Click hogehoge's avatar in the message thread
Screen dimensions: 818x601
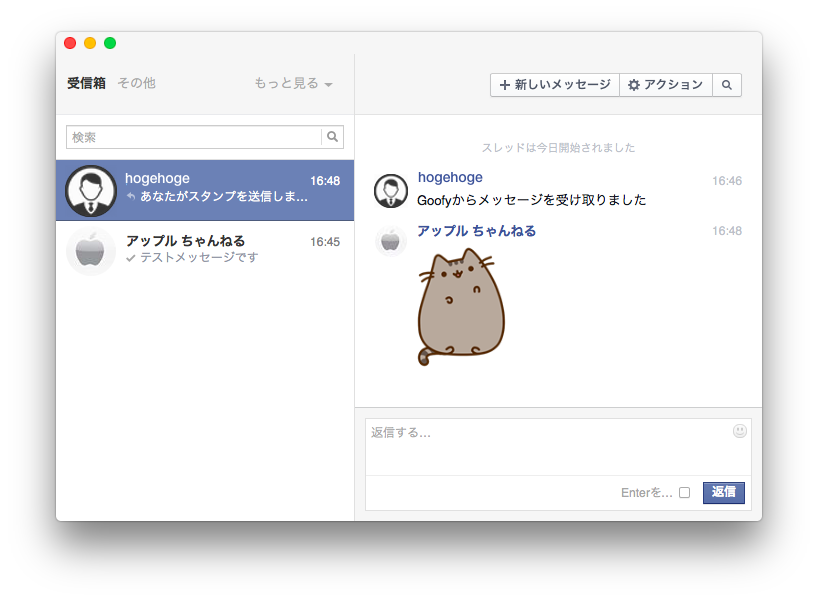point(391,190)
